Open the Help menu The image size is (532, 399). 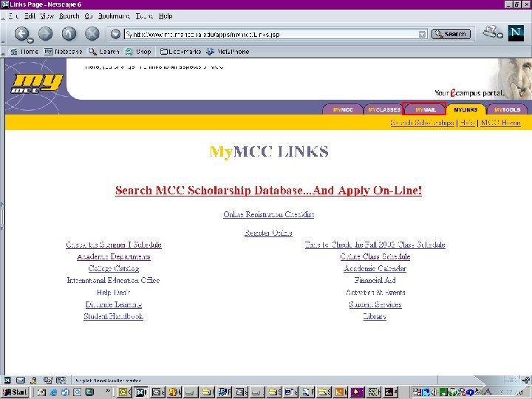(x=166, y=16)
